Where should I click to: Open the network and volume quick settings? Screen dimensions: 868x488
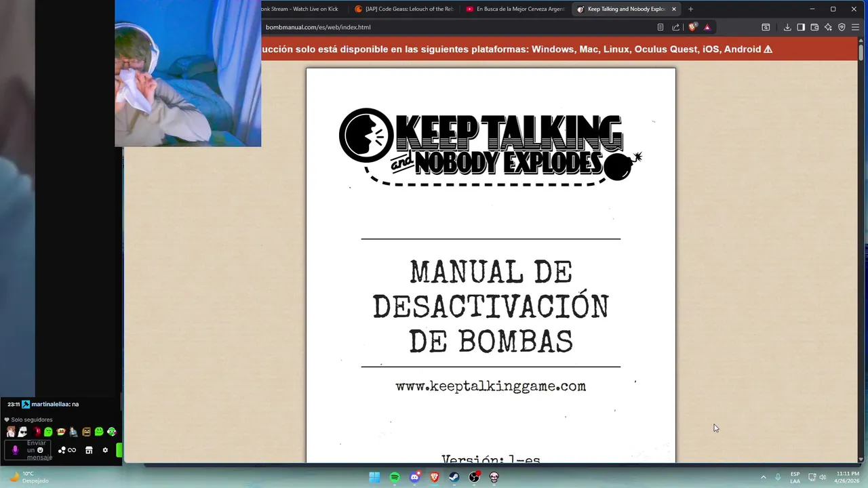click(x=817, y=477)
